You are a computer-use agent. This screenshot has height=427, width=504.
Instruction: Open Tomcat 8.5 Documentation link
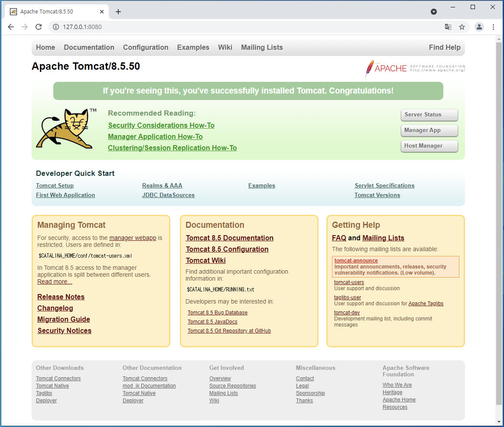click(x=230, y=238)
